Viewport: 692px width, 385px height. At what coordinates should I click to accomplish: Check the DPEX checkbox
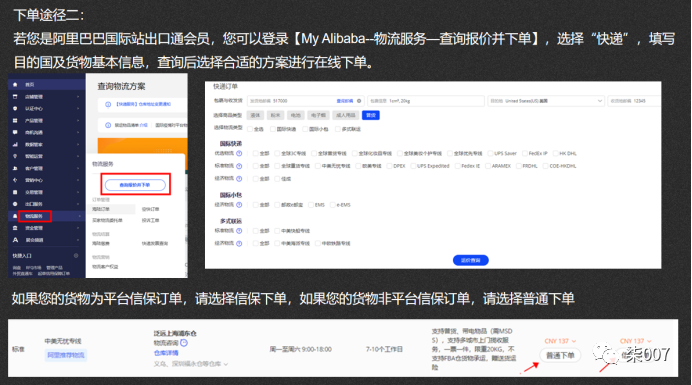click(x=389, y=166)
